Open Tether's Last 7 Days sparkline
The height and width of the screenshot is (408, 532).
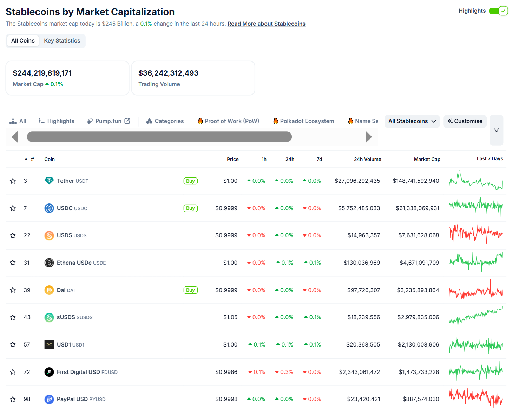[x=476, y=181]
